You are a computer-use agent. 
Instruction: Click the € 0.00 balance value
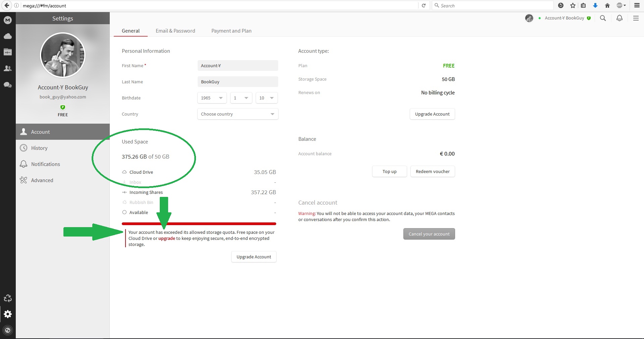(447, 154)
